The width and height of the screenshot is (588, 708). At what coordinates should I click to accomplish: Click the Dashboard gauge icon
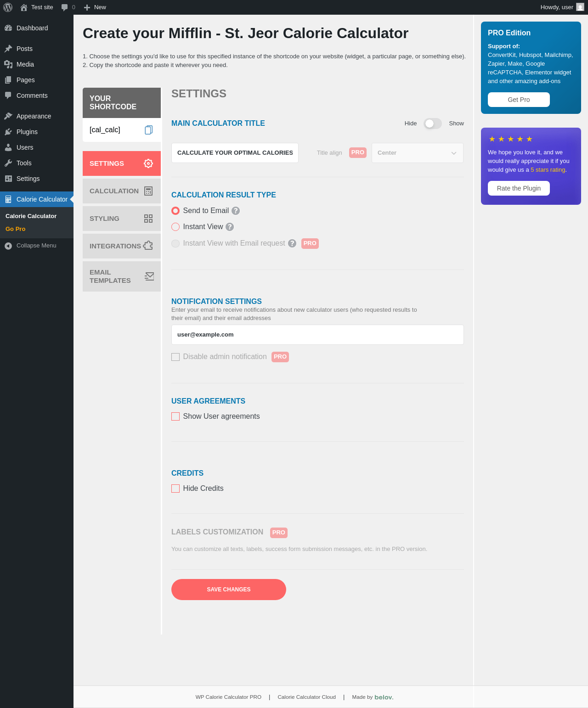(x=8, y=28)
